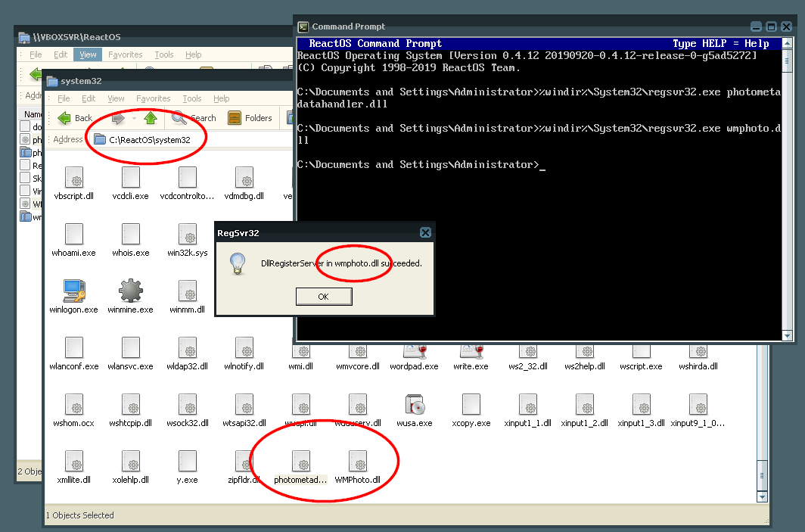Open File menu in system32 window
This screenshot has height=532, width=805.
pos(64,98)
